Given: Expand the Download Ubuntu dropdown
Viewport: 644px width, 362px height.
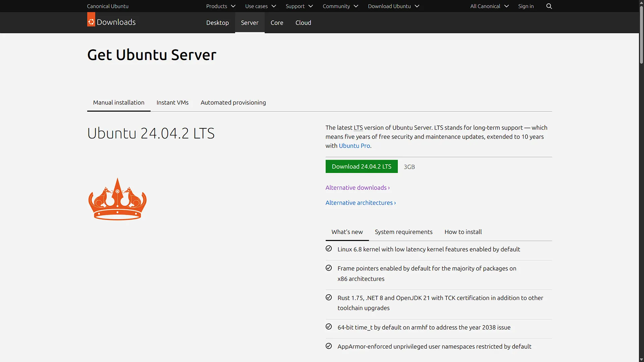Looking at the screenshot, I should pyautogui.click(x=393, y=6).
